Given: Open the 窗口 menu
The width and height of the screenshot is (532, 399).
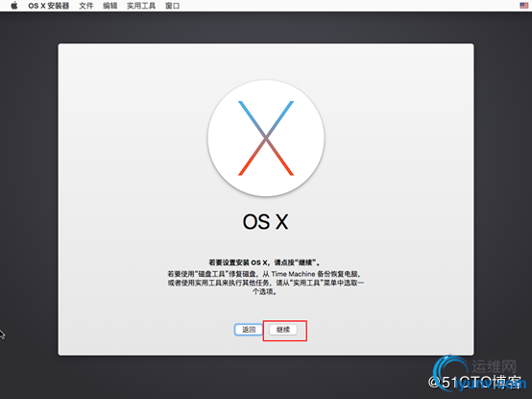Looking at the screenshot, I should 172,6.
